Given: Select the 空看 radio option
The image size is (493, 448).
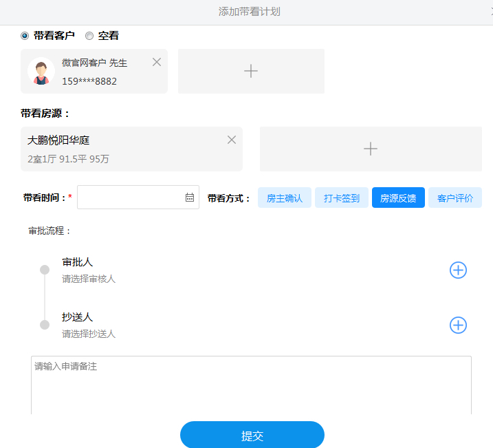Looking at the screenshot, I should tap(89, 36).
